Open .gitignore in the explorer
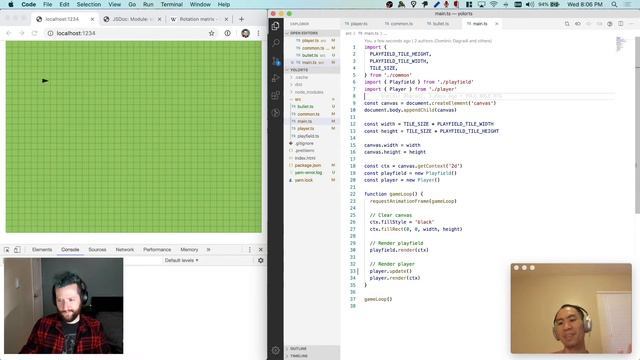The image size is (640, 360). (312, 143)
